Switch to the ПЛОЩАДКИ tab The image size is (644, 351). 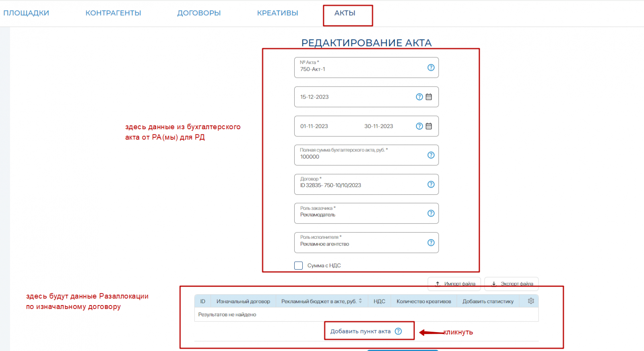26,13
